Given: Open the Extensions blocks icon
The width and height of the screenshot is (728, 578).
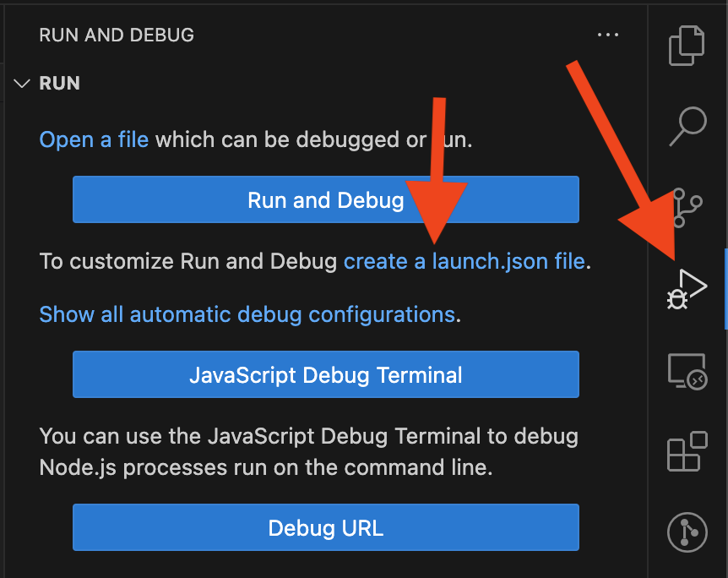Looking at the screenshot, I should coord(687,450).
